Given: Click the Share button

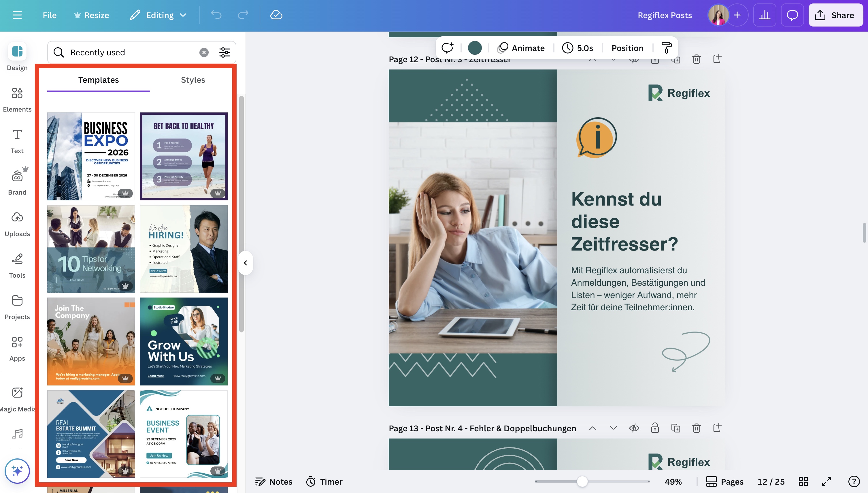Looking at the screenshot, I should (835, 15).
